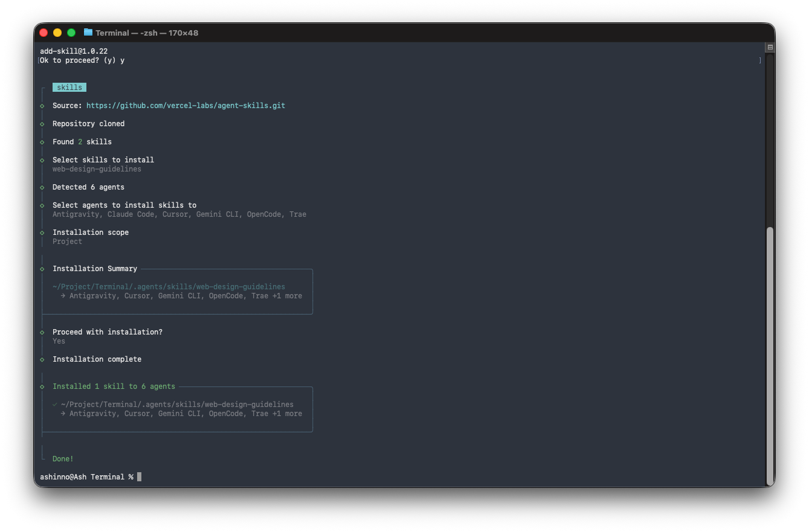Minimize the Terminal with the yellow button
This screenshot has height=532, width=809.
tap(57, 33)
